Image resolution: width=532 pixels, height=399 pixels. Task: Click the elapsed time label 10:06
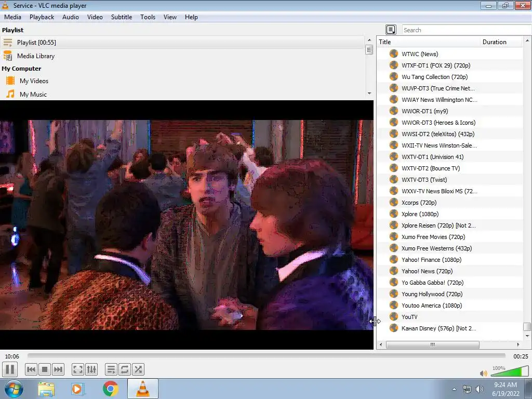coord(12,356)
